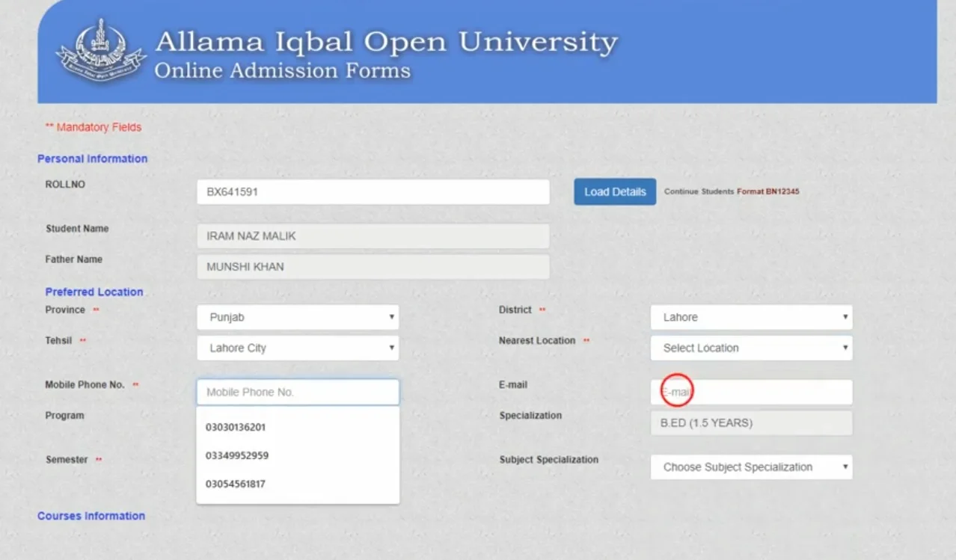Select phone suggestion 03054561817

tap(236, 484)
